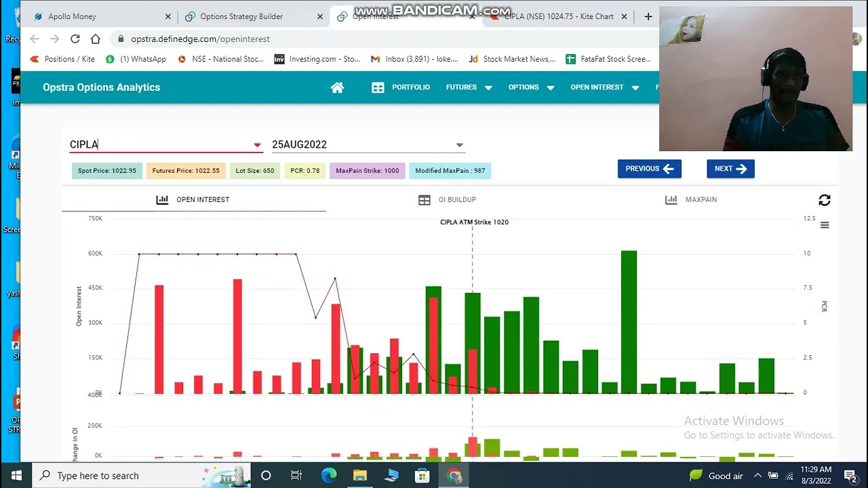Open the Gmail Inbox bookmark
Screen dimensions: 868x488
click(414, 59)
